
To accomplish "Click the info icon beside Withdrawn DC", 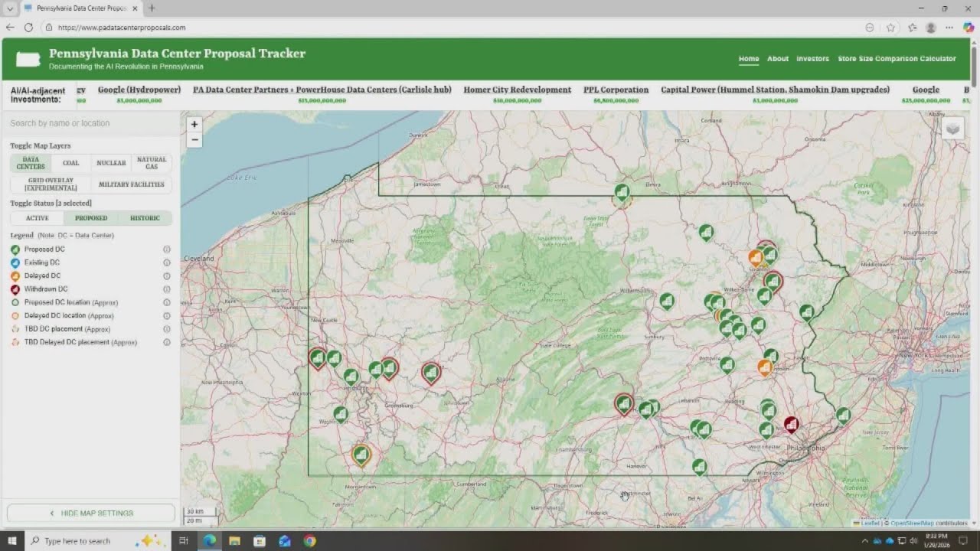I will click(x=166, y=289).
